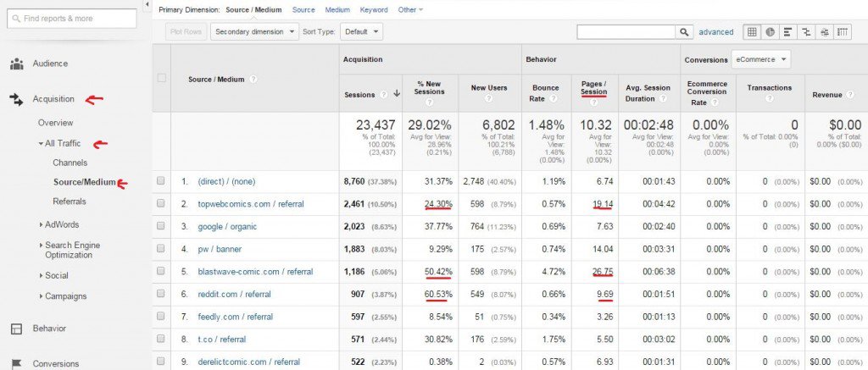Click the Acquisition arrows icon
This screenshot has width=868, height=370.
[17, 100]
